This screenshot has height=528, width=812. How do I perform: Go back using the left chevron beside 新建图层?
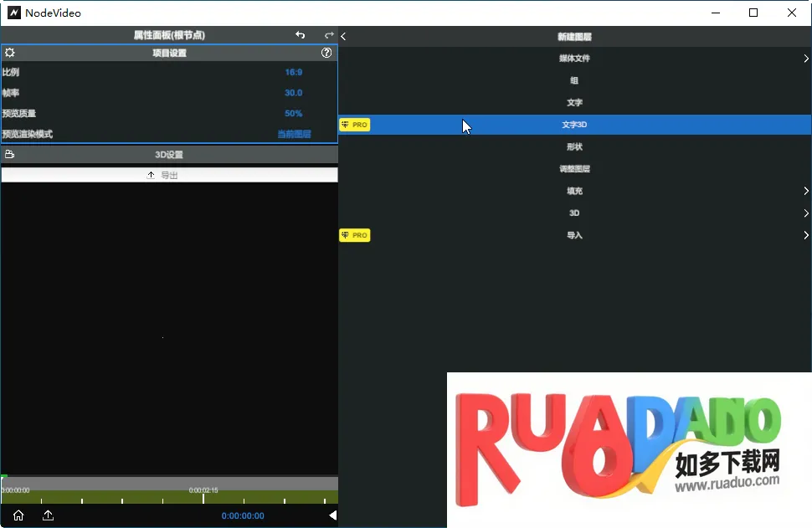(x=344, y=36)
